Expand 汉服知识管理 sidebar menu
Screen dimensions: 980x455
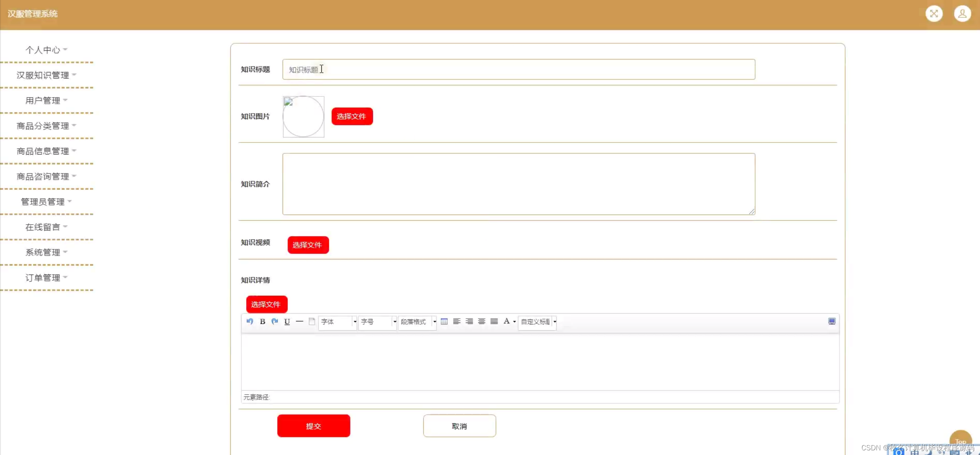[46, 75]
